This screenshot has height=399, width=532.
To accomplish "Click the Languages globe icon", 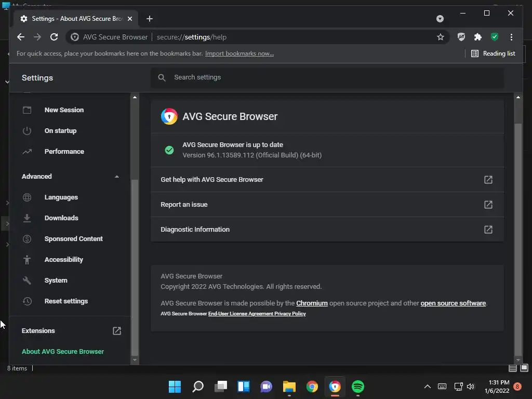I will [x=27, y=197].
